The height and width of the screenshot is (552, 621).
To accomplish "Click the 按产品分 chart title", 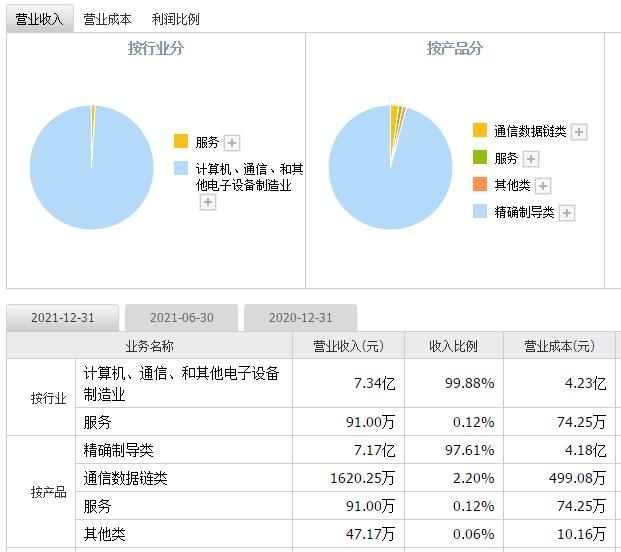I will click(x=455, y=48).
